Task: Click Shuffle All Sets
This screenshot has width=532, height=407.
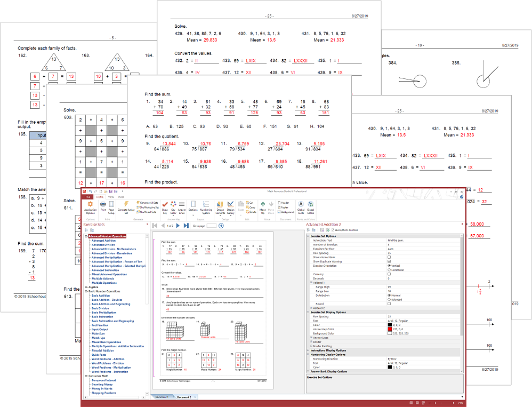Action: click(146, 212)
